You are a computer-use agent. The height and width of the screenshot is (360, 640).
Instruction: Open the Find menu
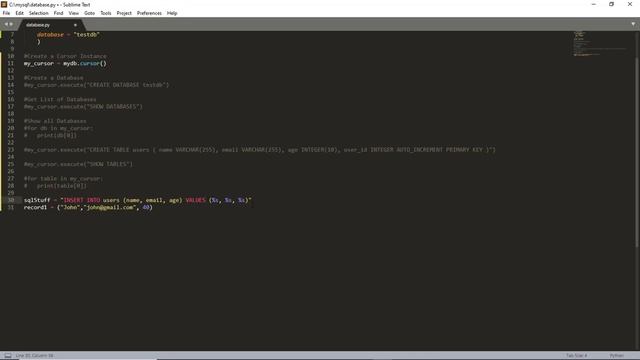point(58,13)
